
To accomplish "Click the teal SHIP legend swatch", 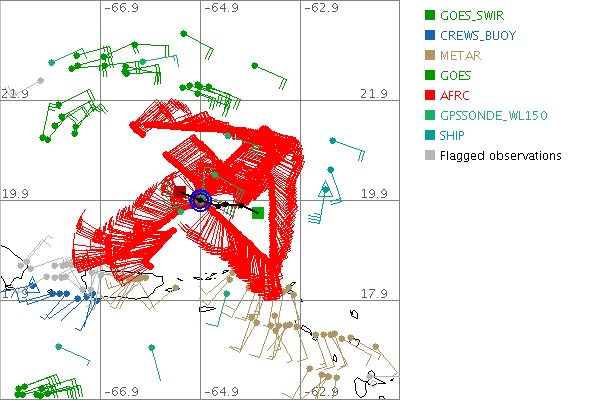I will point(429,136).
